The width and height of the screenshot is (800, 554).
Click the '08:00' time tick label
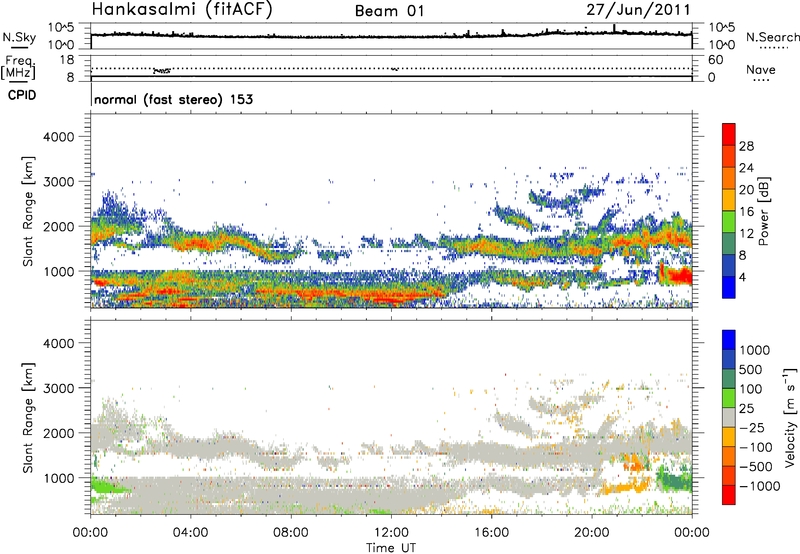click(291, 533)
